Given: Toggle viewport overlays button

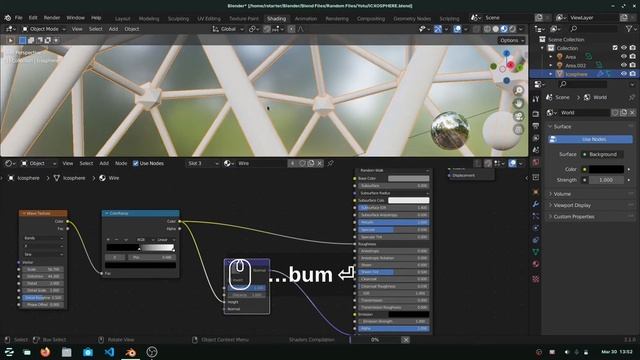Looking at the screenshot, I should [457, 29].
